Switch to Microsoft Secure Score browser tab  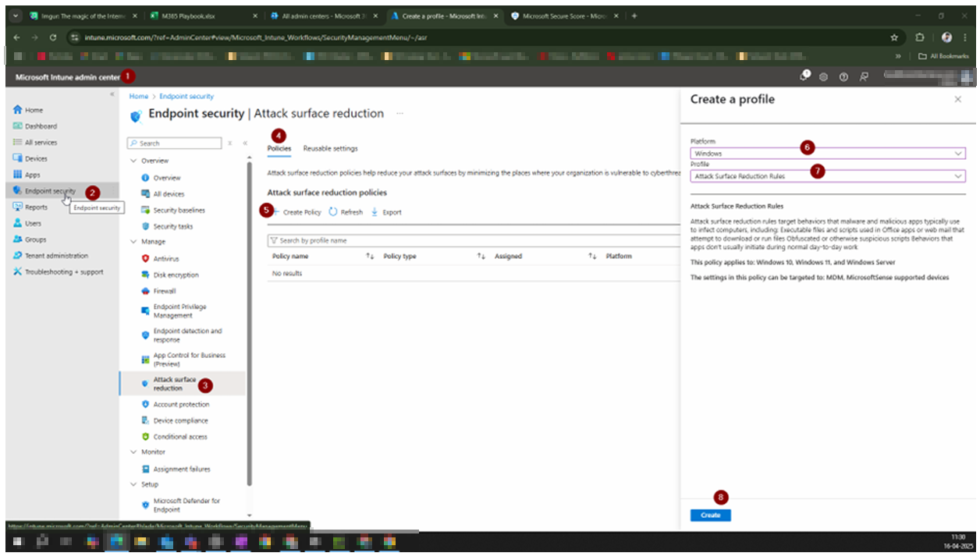point(564,16)
